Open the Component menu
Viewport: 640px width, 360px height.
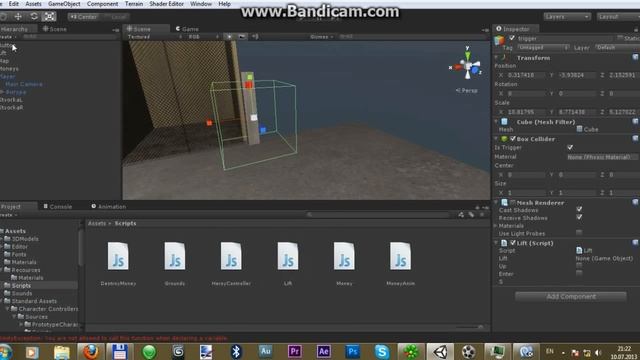pos(102,4)
